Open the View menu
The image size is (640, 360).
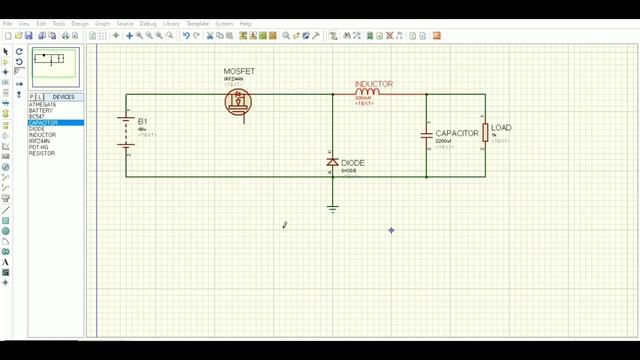coord(24,24)
